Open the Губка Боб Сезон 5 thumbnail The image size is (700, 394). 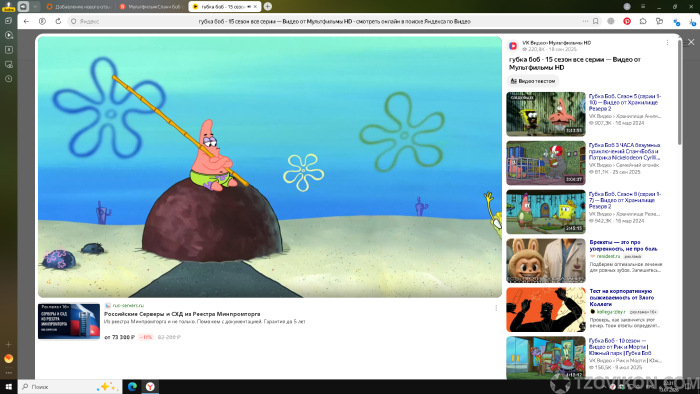point(546,114)
